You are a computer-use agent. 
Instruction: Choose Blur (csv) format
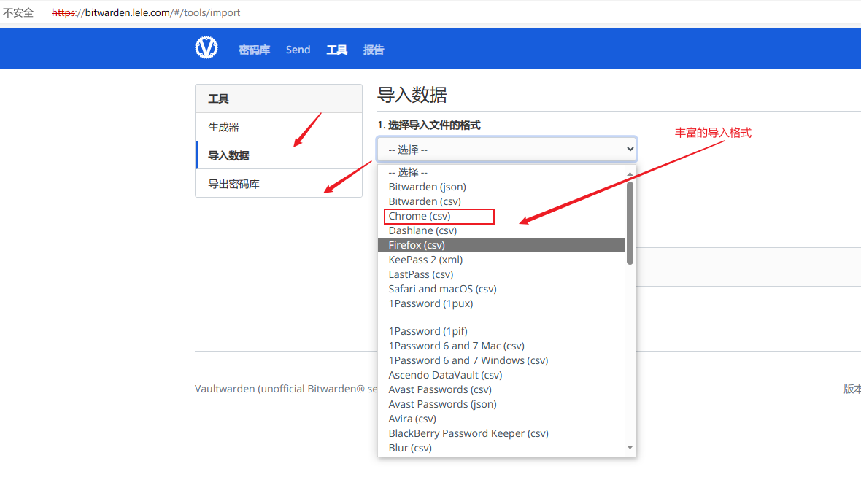point(501,448)
